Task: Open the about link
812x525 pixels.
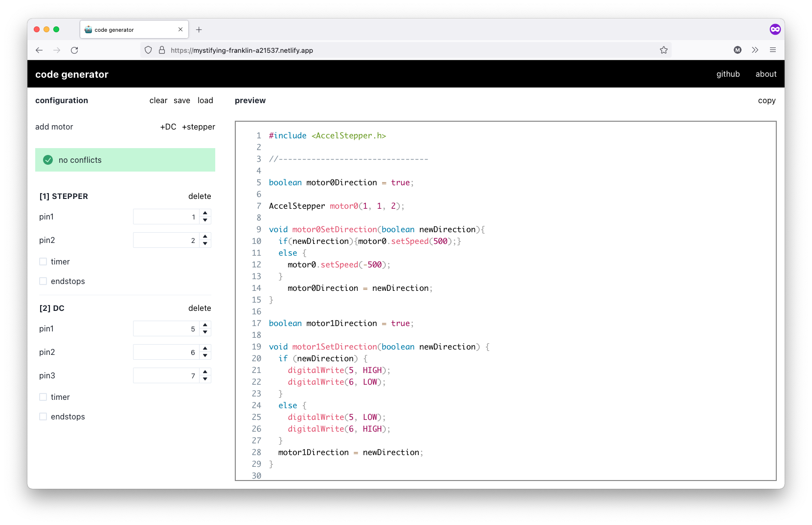Action: coord(766,74)
